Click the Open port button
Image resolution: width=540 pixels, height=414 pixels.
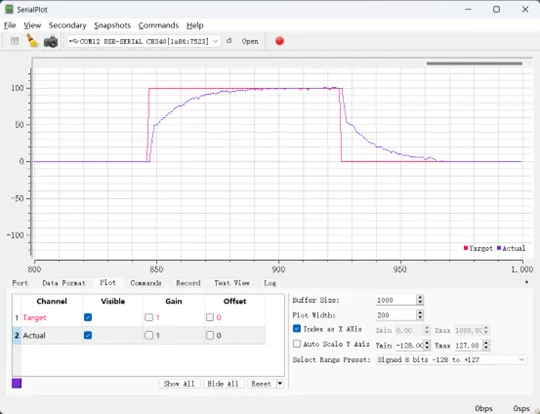[250, 41]
